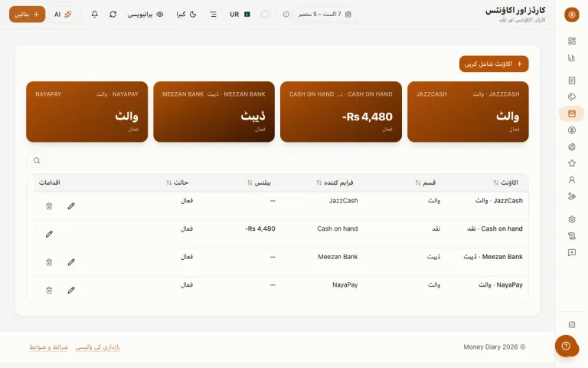Image resolution: width=588 pixels, height=368 pixels.
Task: Select the JazzCash wallet card
Action: (468, 111)
